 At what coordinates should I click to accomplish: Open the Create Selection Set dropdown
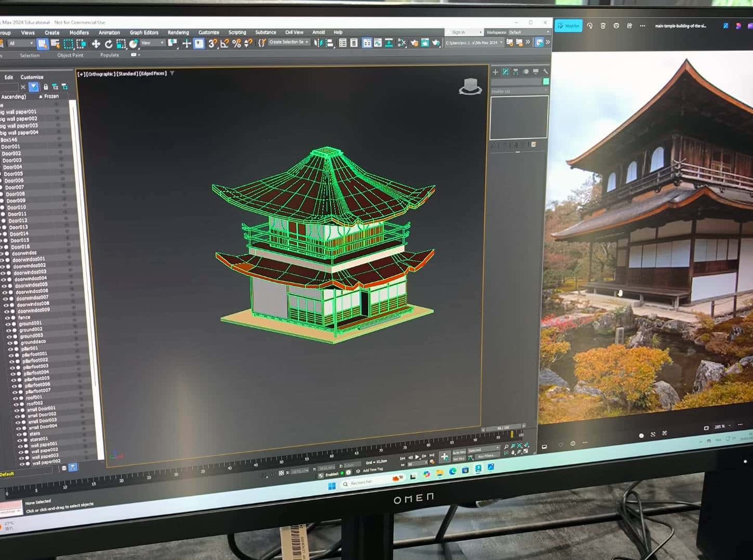click(x=289, y=42)
